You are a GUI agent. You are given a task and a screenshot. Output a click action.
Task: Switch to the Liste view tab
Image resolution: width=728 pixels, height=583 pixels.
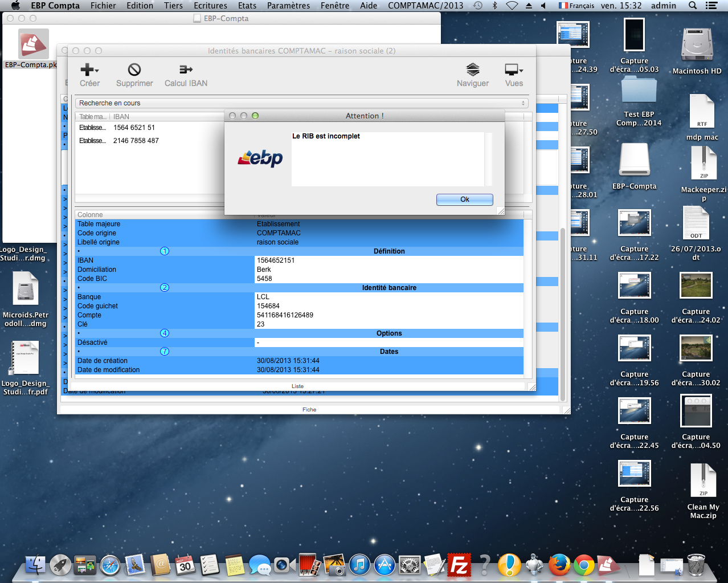[x=297, y=386]
